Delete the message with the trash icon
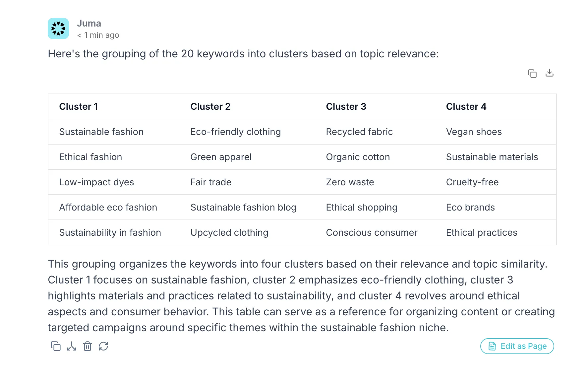The image size is (588, 374). coord(88,346)
